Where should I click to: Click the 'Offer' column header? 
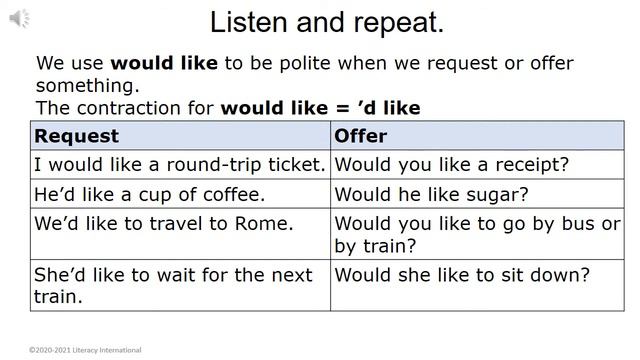(477, 136)
